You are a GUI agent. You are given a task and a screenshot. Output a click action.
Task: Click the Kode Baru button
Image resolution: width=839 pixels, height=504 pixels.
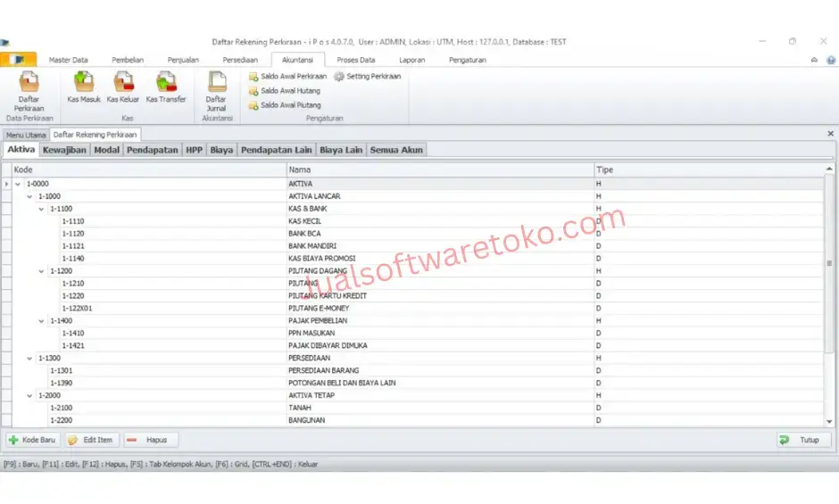tap(32, 440)
